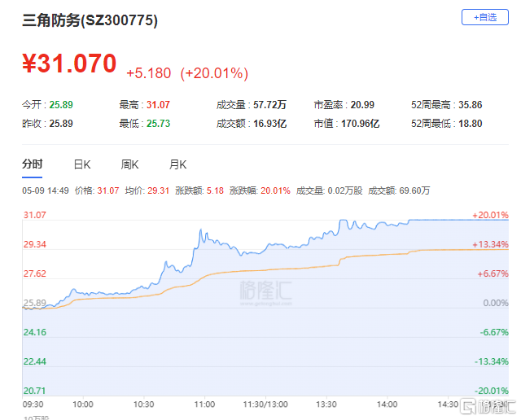The height and width of the screenshot is (420, 521).
Task: Click the right axis label +13.34%
Action: pos(490,244)
